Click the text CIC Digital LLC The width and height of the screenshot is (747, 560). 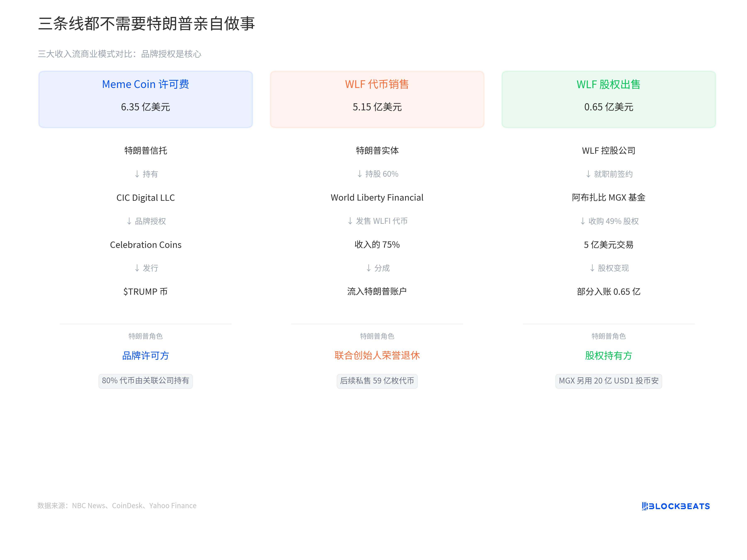pyautogui.click(x=145, y=197)
